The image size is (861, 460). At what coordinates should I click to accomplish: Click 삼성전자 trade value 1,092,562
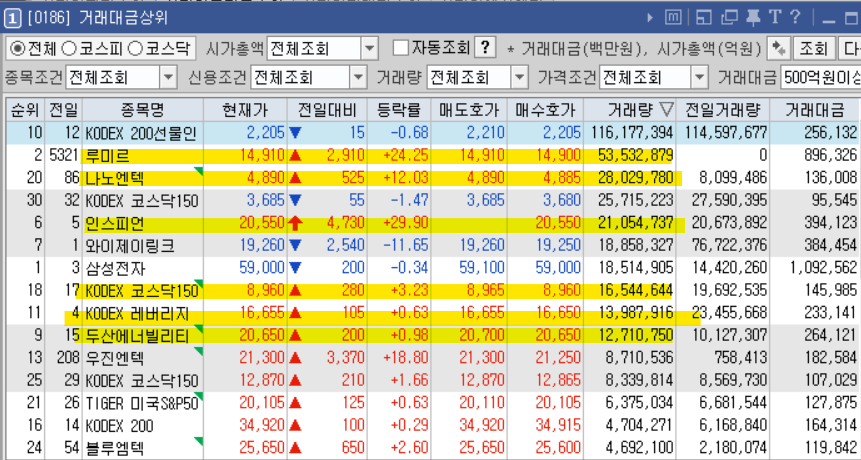pos(823,268)
